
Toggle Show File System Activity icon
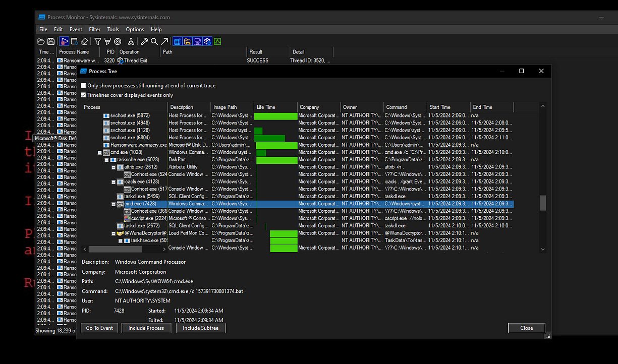pyautogui.click(x=188, y=41)
